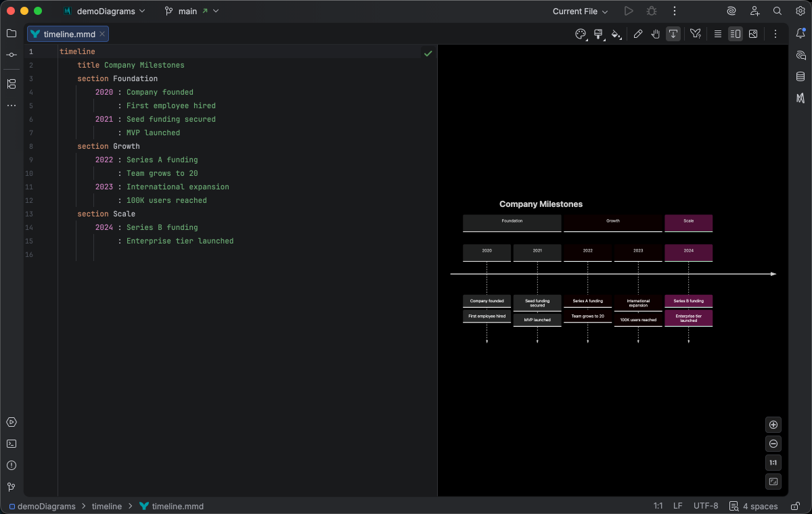Change UTF-8 file encoding
This screenshot has width=812, height=514.
(706, 506)
